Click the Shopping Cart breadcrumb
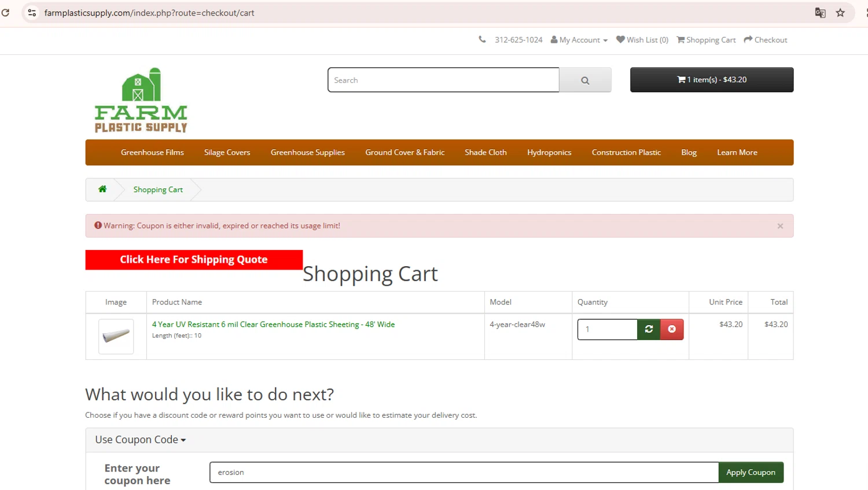868x490 pixels. (x=158, y=190)
